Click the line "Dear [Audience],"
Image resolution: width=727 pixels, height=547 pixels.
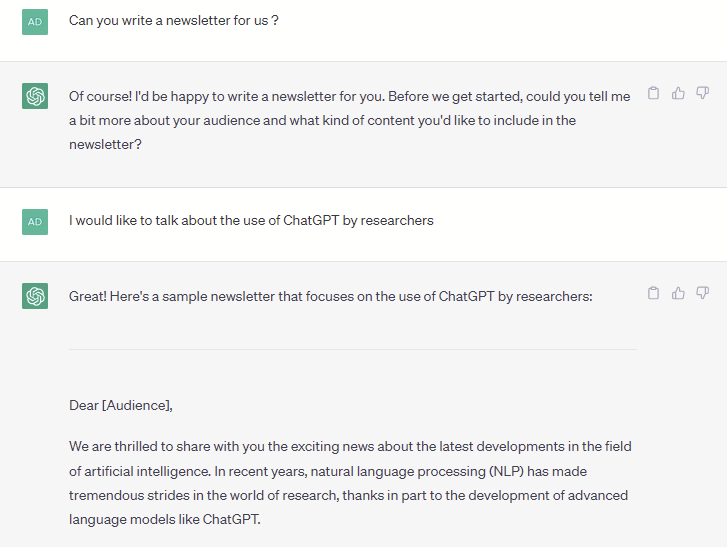click(x=121, y=406)
